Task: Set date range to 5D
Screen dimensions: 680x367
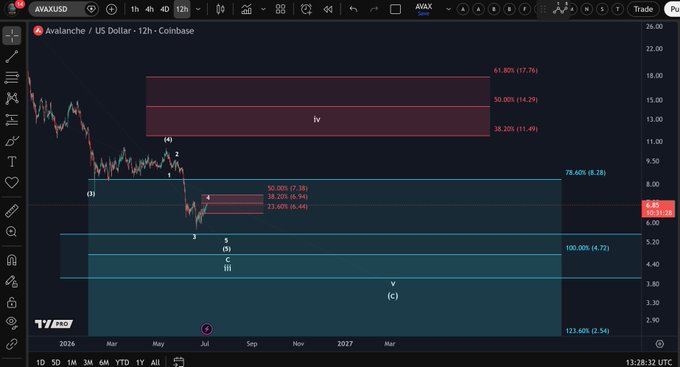Action: (x=56, y=362)
